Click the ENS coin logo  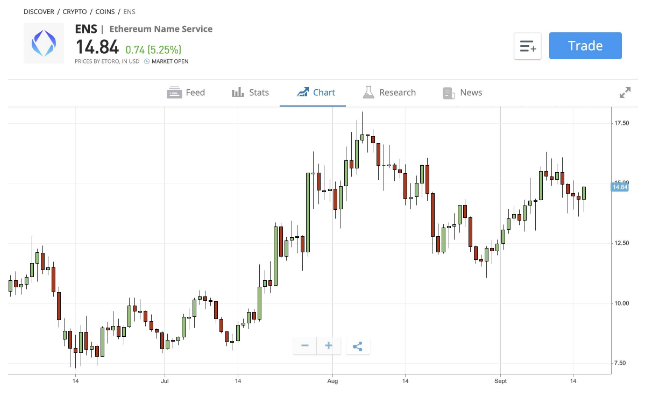(x=44, y=43)
